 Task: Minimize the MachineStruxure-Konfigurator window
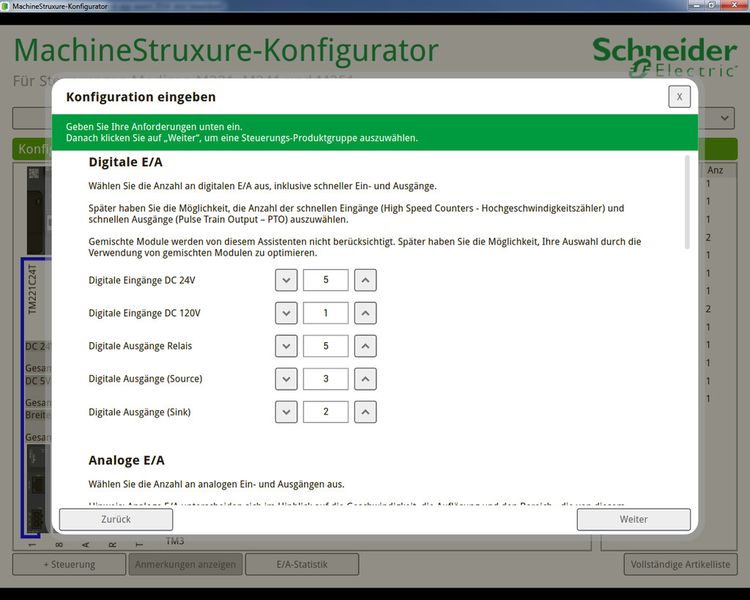[x=697, y=5]
